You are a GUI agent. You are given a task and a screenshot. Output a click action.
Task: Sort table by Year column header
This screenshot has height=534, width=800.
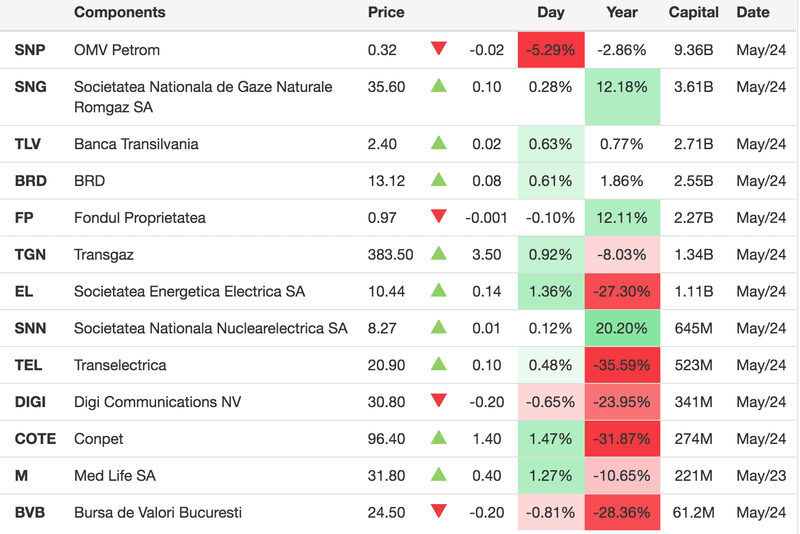point(621,13)
